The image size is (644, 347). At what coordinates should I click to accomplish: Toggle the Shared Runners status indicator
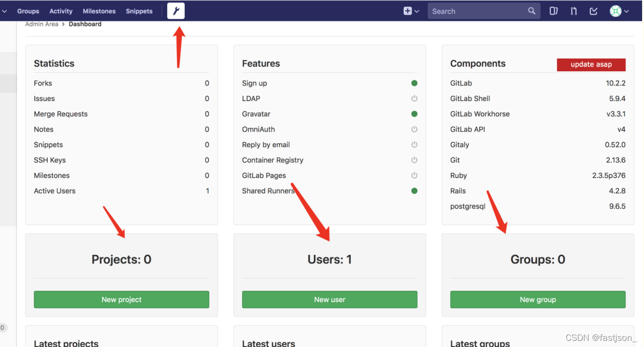(414, 191)
